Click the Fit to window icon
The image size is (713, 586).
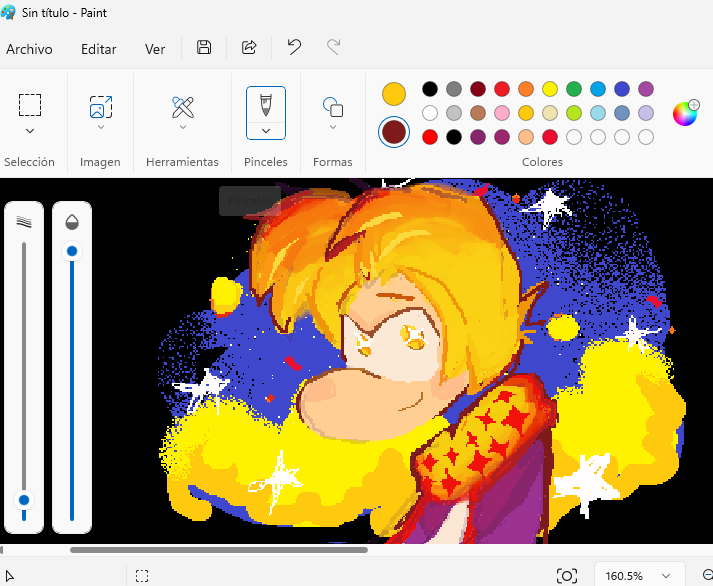tap(567, 576)
